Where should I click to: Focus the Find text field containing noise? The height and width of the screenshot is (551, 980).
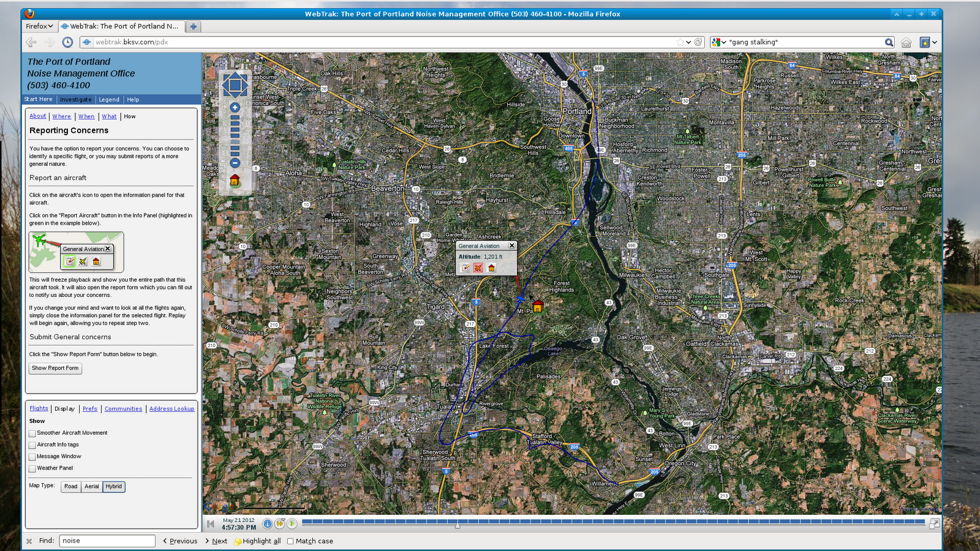click(107, 541)
